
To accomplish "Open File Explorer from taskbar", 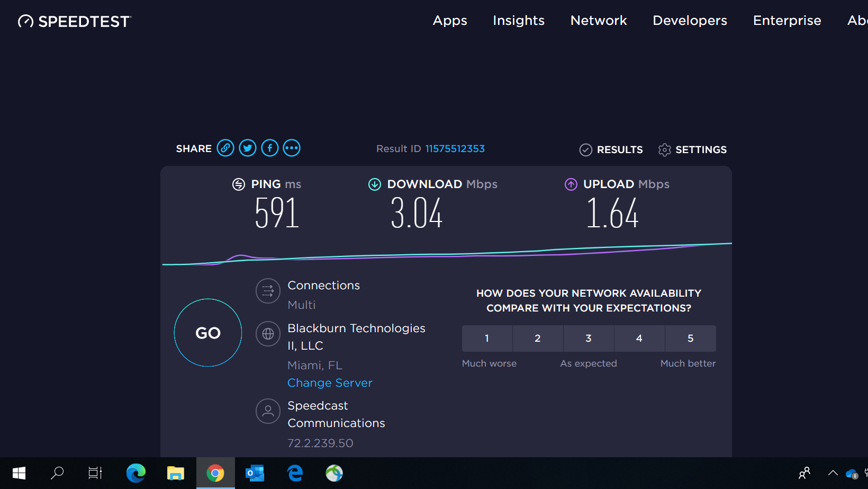I will click(x=176, y=473).
